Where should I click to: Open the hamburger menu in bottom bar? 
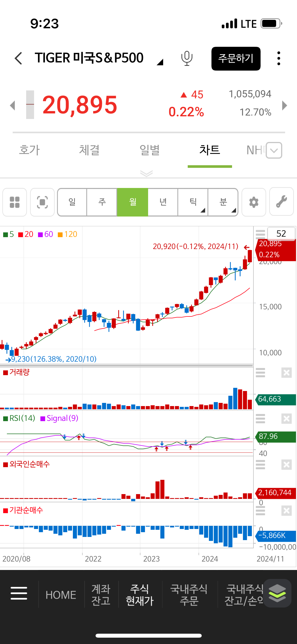pos(19,593)
